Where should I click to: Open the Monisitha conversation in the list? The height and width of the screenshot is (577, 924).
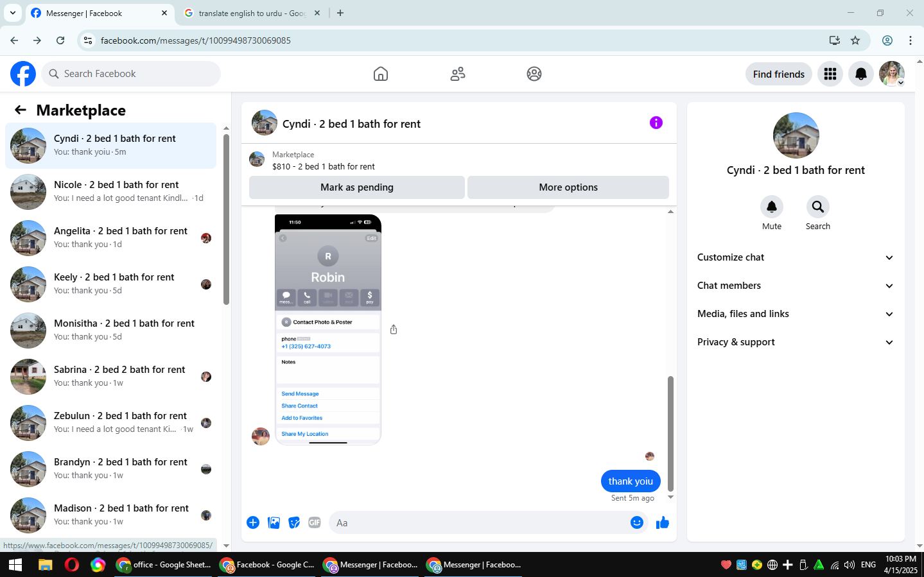pos(110,331)
